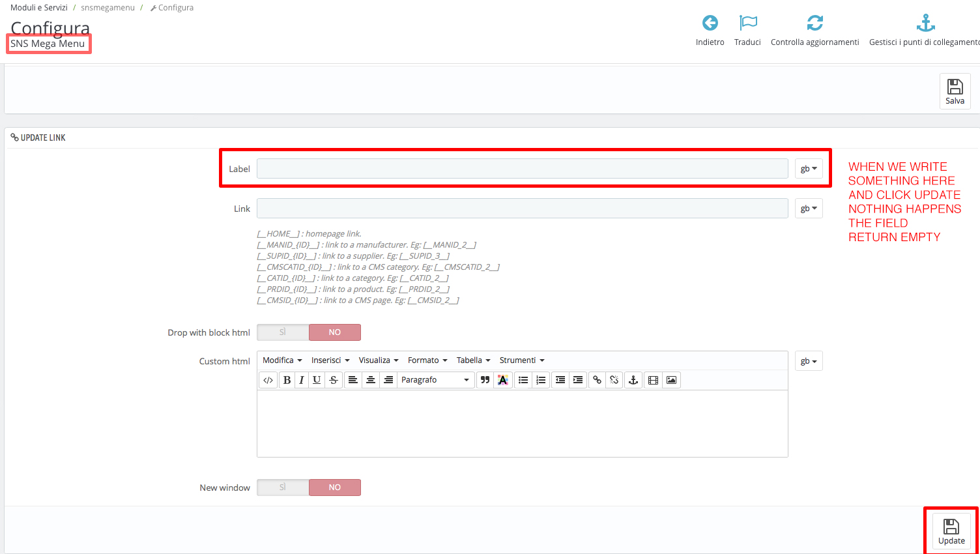980x554 pixels.
Task: Click the Controlla aggiornamenti refresh icon
Action: tap(814, 23)
